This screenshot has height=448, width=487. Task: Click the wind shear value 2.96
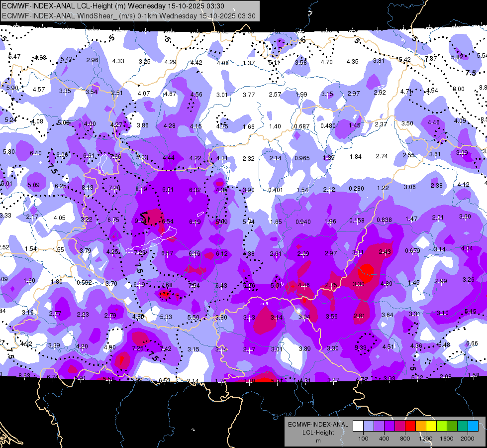click(93, 60)
